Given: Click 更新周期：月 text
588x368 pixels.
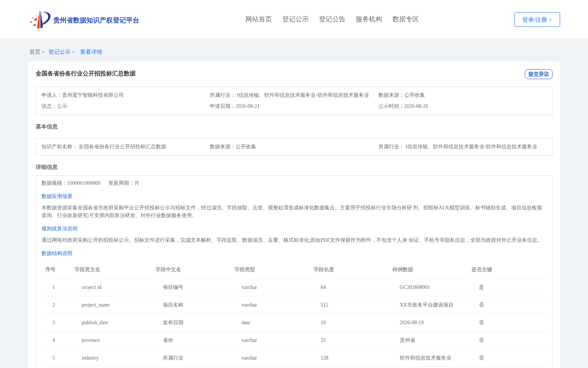Looking at the screenshot, I should coord(124,183).
